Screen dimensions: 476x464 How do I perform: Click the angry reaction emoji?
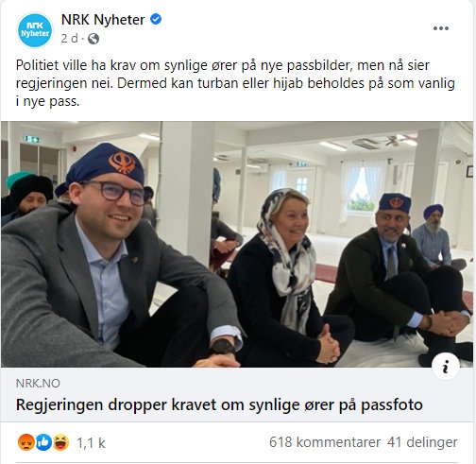click(25, 442)
